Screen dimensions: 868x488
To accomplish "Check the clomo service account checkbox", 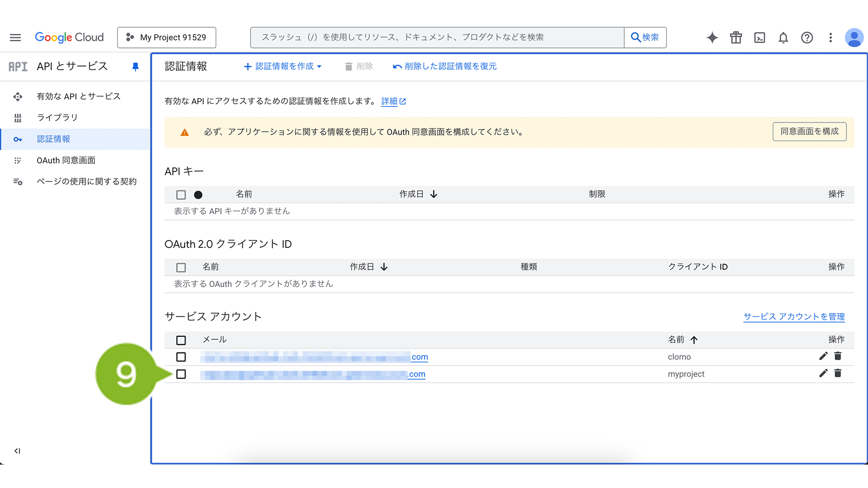I will coord(181,357).
